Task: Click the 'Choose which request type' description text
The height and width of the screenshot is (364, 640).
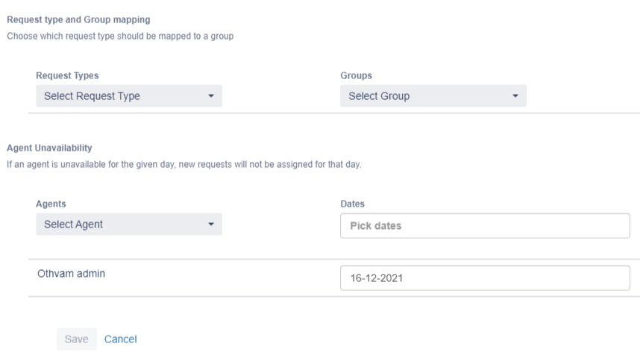Action: click(120, 35)
